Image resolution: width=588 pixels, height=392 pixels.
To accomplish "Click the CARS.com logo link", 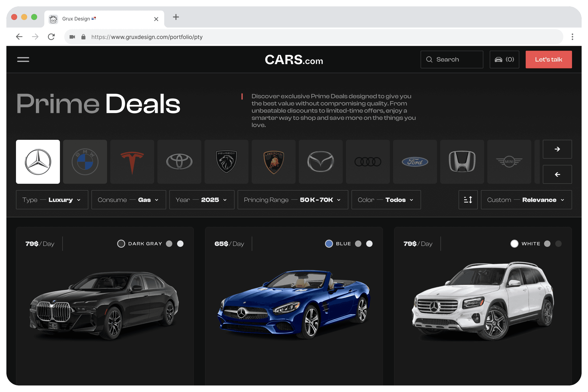I will pyautogui.click(x=294, y=60).
